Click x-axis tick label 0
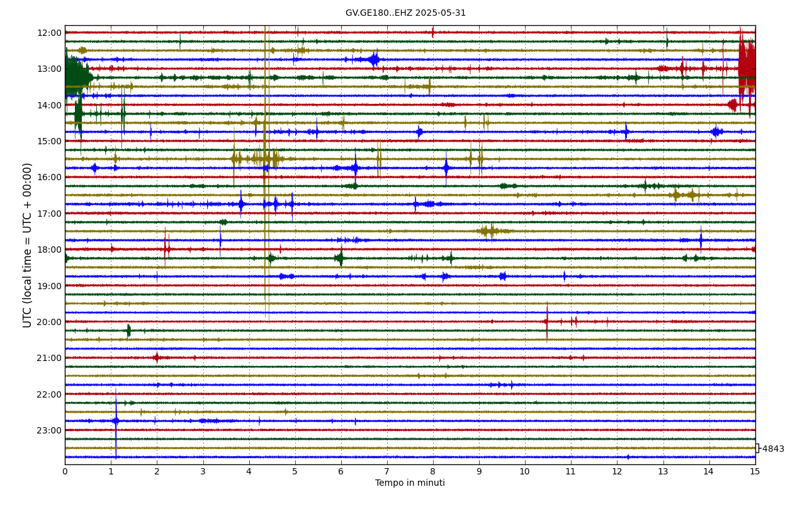 point(65,471)
